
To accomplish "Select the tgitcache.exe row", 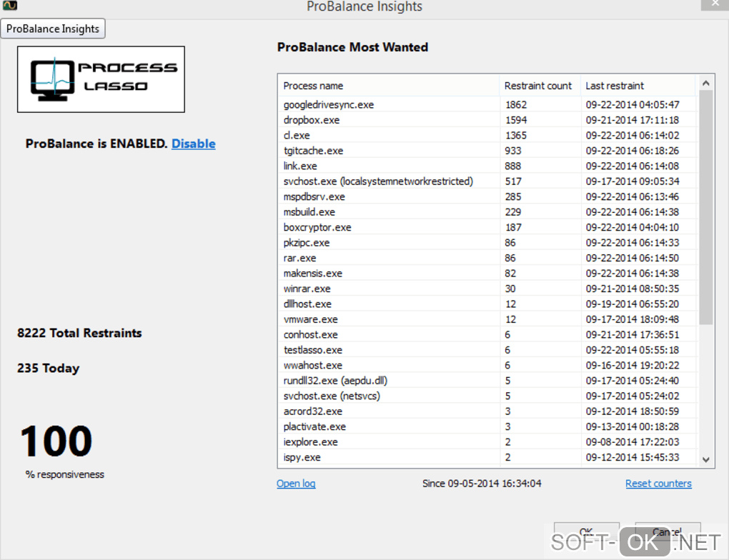I will tap(487, 151).
